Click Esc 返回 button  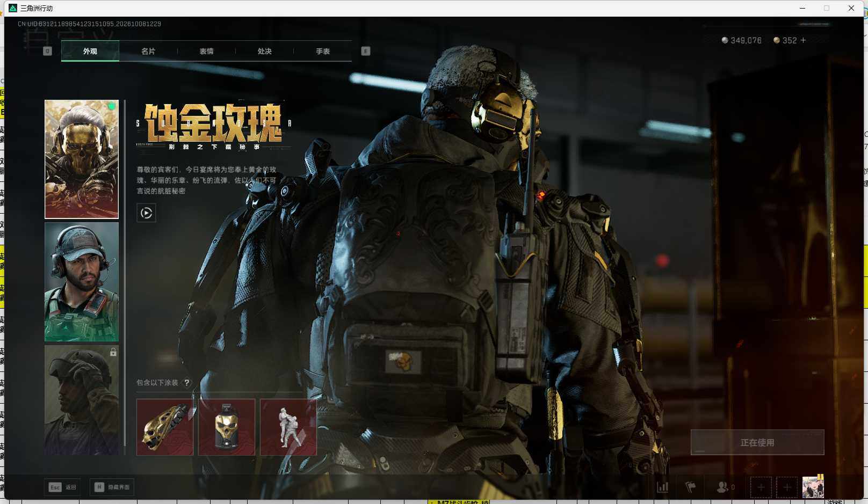(63, 487)
